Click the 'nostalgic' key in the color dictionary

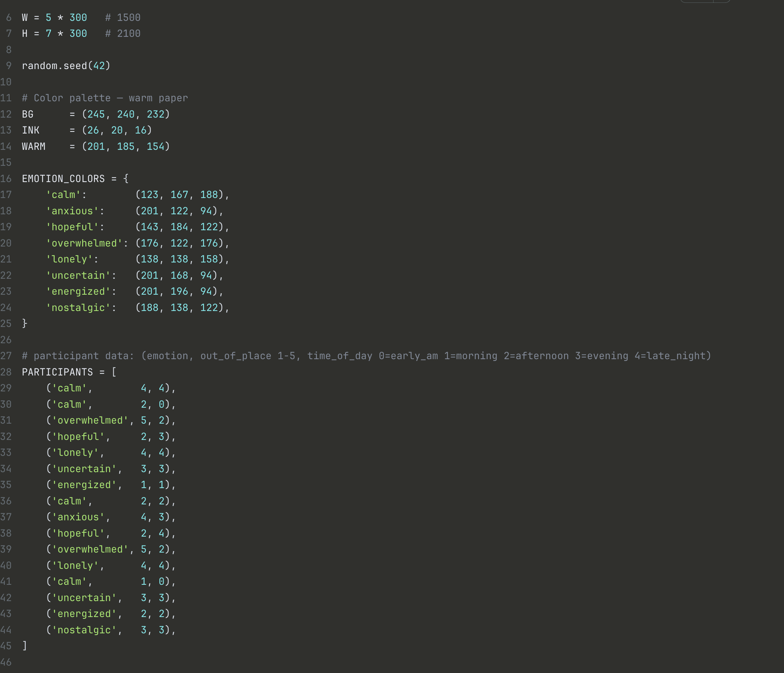coord(78,307)
